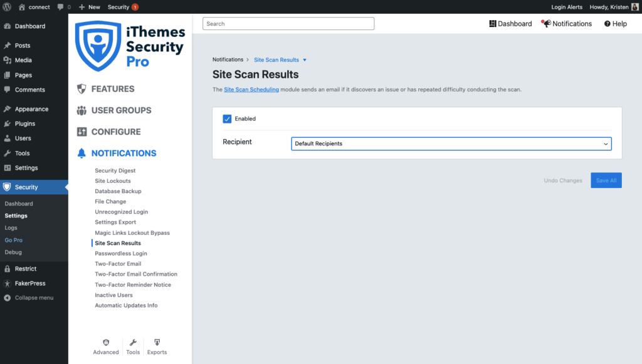Click the Notifications breadcrumb link
642x364 pixels.
pyautogui.click(x=228, y=60)
